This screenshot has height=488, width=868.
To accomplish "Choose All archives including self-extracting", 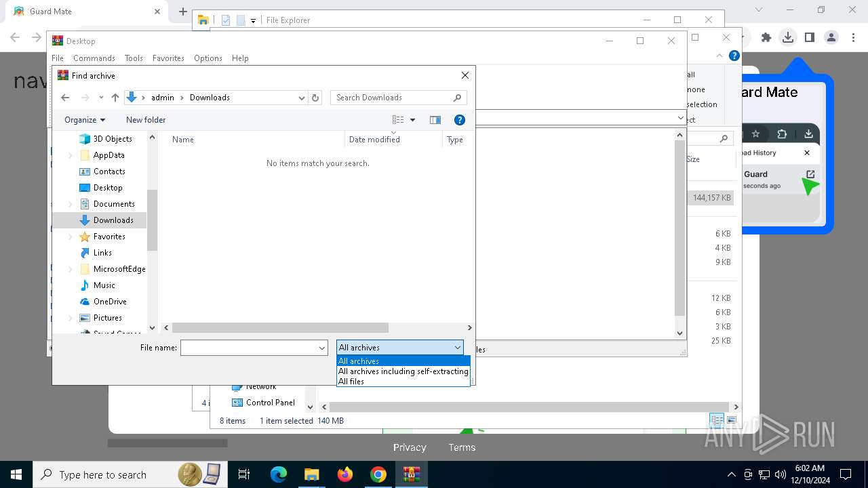I will [x=403, y=371].
